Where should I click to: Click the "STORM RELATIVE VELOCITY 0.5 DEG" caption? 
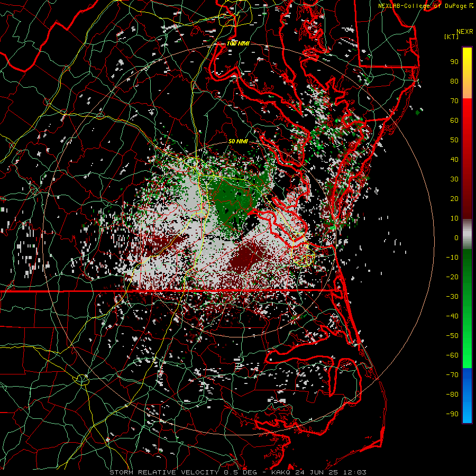pos(183,472)
